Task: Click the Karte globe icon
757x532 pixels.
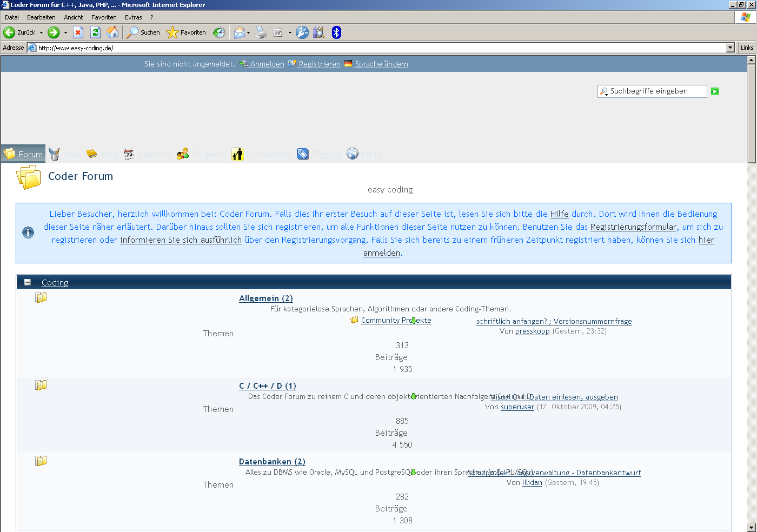Action: (x=353, y=154)
